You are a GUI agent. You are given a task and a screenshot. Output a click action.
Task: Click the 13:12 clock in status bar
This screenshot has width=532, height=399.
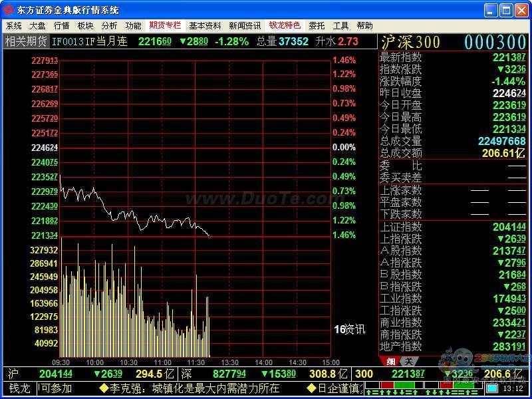point(513,388)
